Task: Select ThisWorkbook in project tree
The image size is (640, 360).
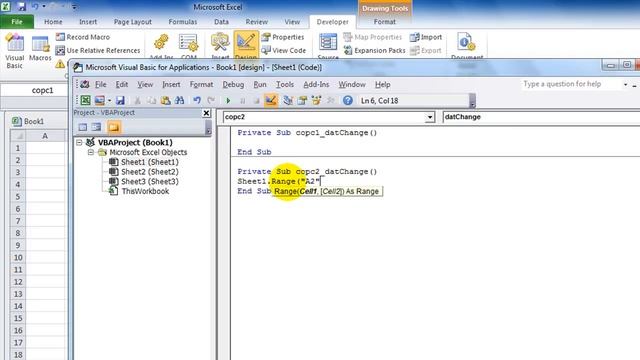Action: pyautogui.click(x=144, y=191)
